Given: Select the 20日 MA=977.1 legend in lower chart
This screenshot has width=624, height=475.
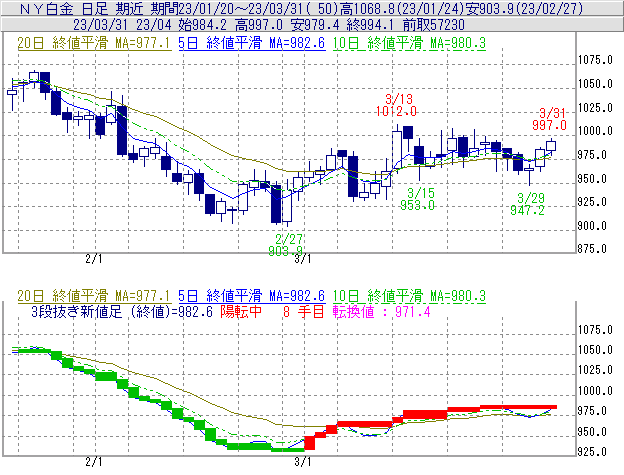Looking at the screenshot, I should click(94, 296).
